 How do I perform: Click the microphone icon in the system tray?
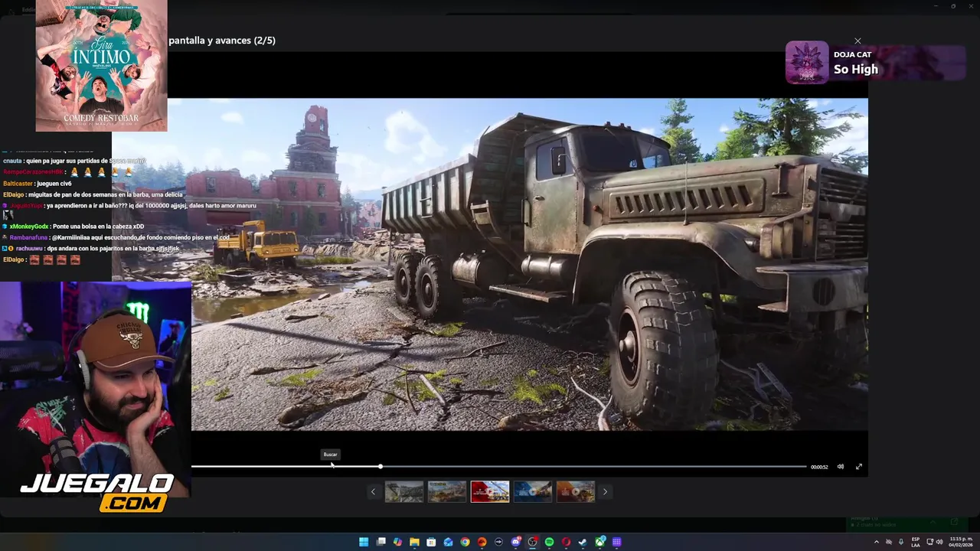pyautogui.click(x=900, y=542)
